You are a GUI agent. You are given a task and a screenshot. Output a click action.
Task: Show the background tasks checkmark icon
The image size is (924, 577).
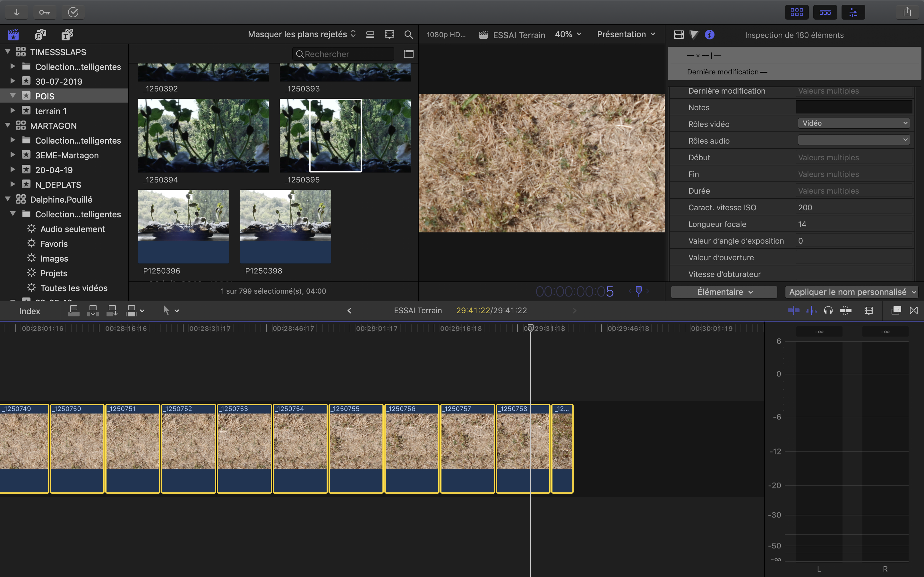73,12
